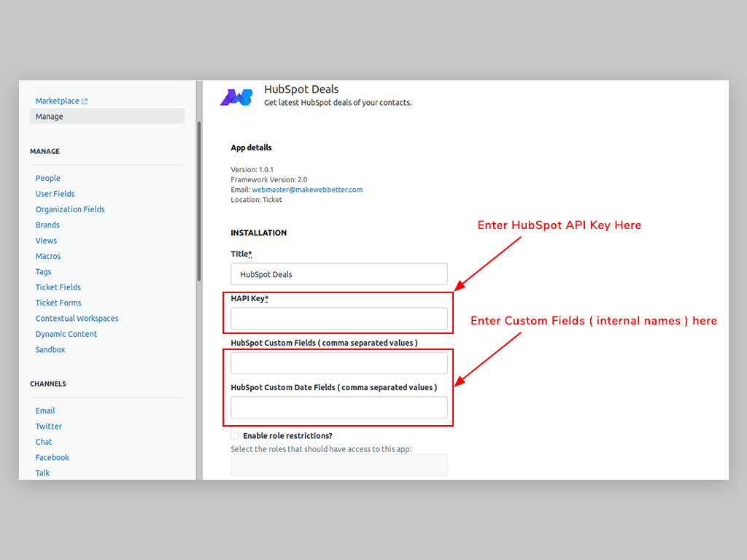Open User Fields page
This screenshot has width=747, height=560.
click(x=55, y=194)
